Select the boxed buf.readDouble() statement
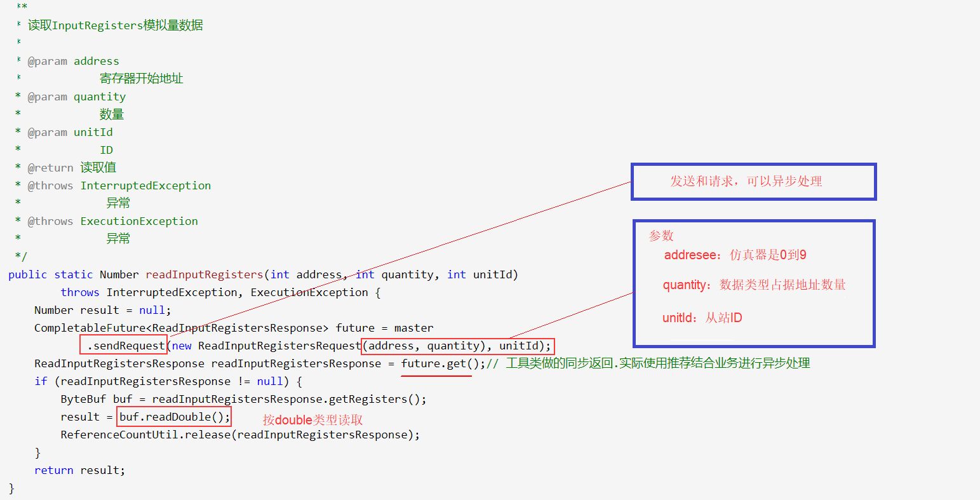The image size is (980, 500). [x=173, y=416]
